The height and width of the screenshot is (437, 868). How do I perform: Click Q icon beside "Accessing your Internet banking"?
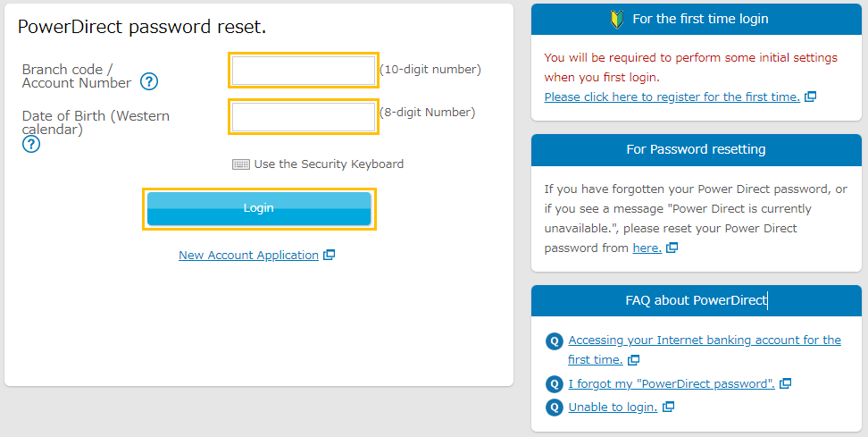555,340
